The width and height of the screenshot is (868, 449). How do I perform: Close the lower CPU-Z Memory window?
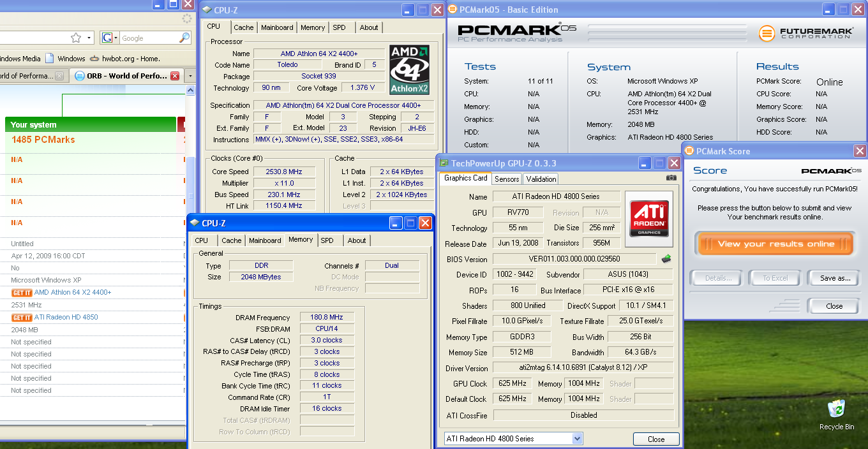[x=426, y=223]
